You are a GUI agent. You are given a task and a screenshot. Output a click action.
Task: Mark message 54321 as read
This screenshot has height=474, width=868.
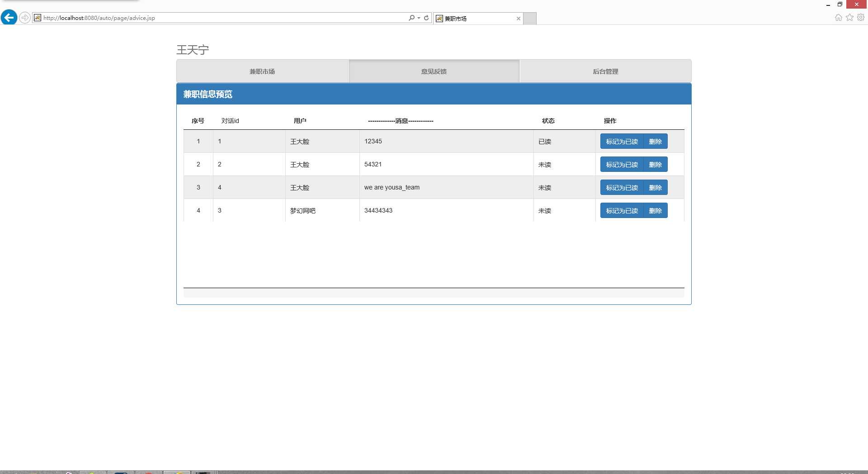[622, 165]
